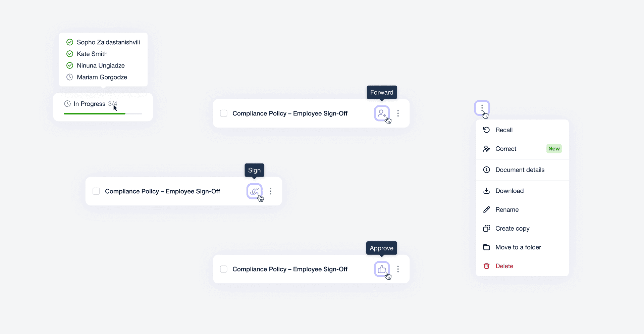
Task: Click the Approve thumbs-up icon
Action: coord(382,269)
